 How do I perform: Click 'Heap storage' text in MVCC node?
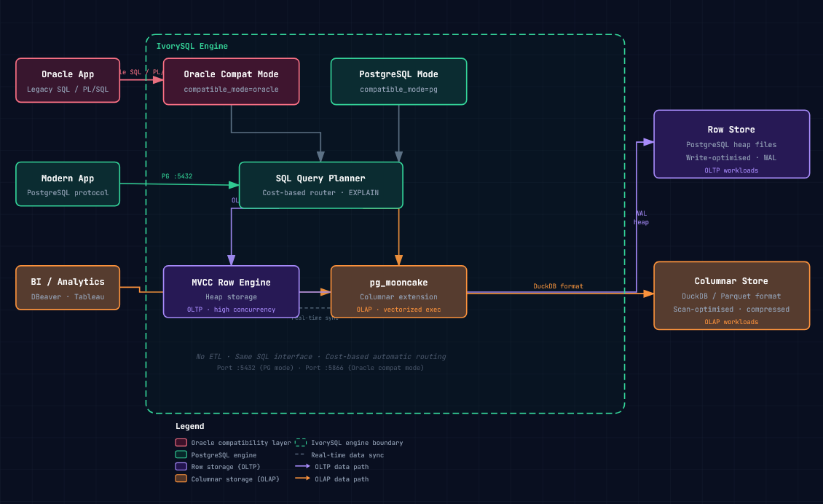[232, 296]
